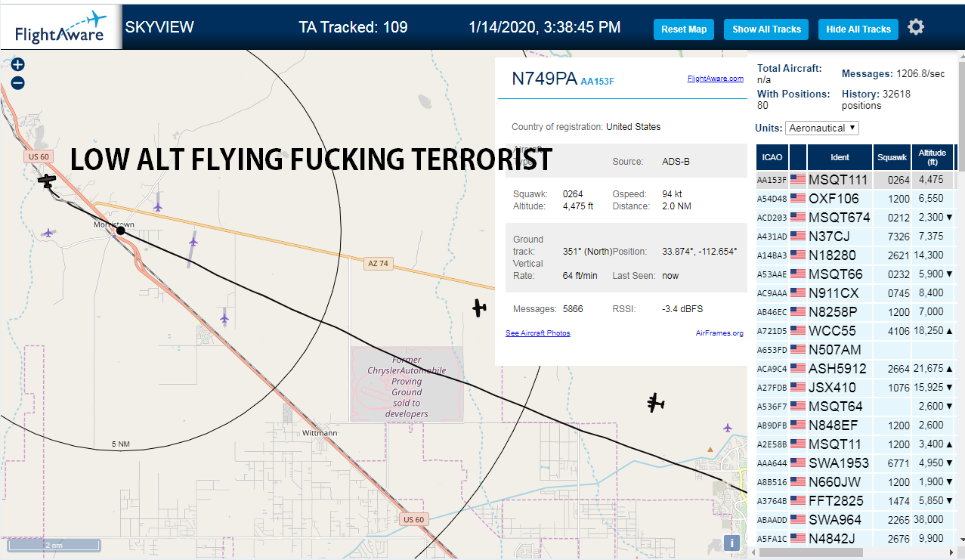Click the AZ 74 highway shield
This screenshot has width=965, height=560.
pos(377,263)
